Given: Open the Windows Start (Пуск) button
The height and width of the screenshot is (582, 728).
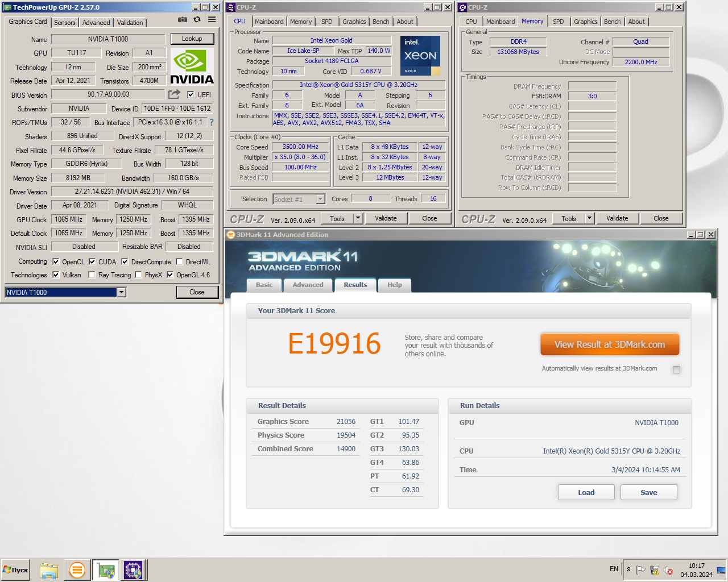Looking at the screenshot, I should click(15, 570).
